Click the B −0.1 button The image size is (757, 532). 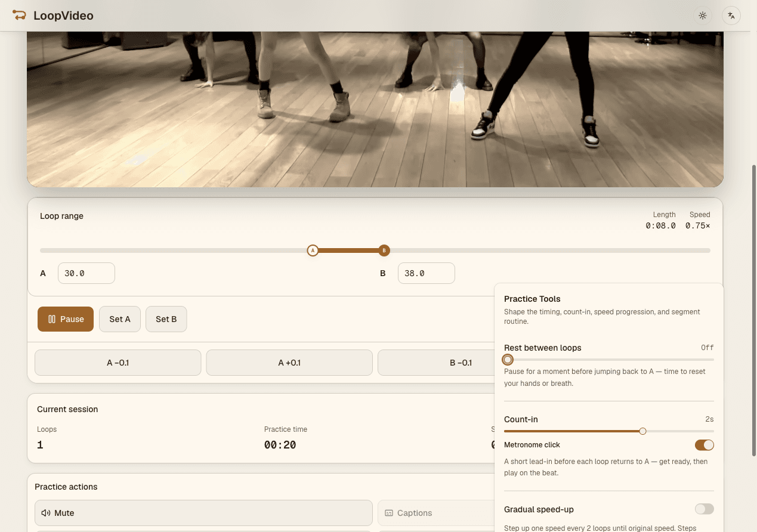(436, 363)
